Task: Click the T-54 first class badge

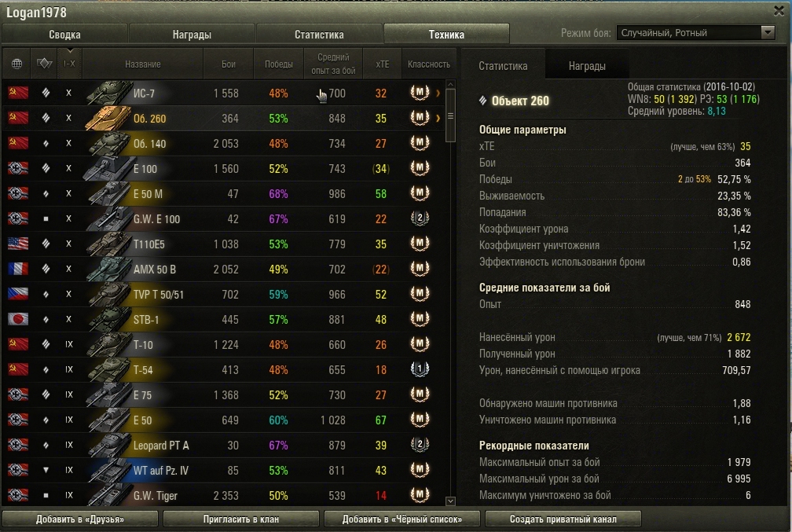Action: [x=420, y=369]
